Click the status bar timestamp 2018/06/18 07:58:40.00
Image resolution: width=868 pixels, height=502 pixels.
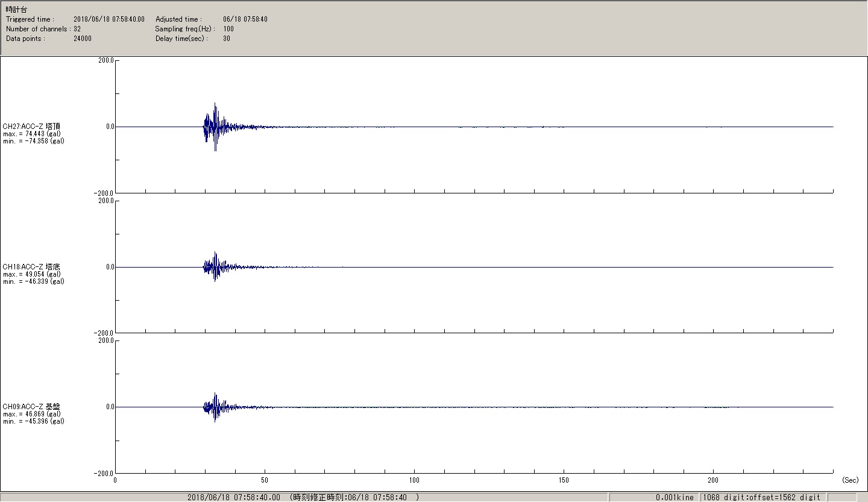click(234, 497)
